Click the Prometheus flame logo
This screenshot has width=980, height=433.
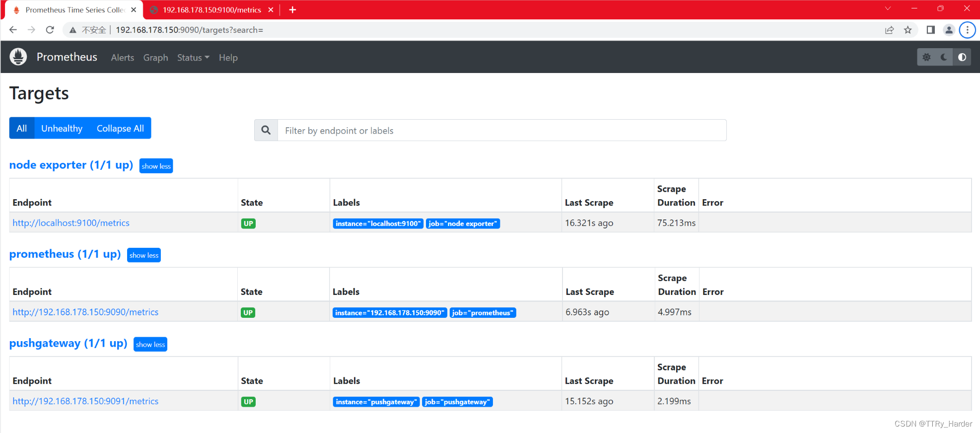click(18, 57)
